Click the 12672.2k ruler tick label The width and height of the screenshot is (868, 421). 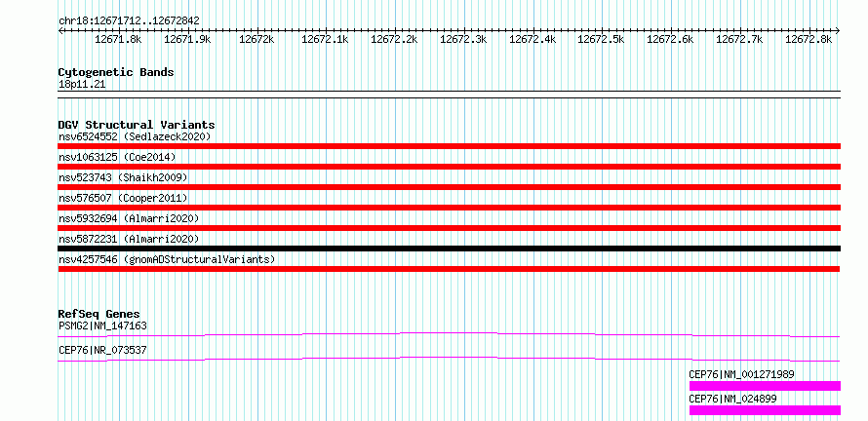tap(394, 39)
